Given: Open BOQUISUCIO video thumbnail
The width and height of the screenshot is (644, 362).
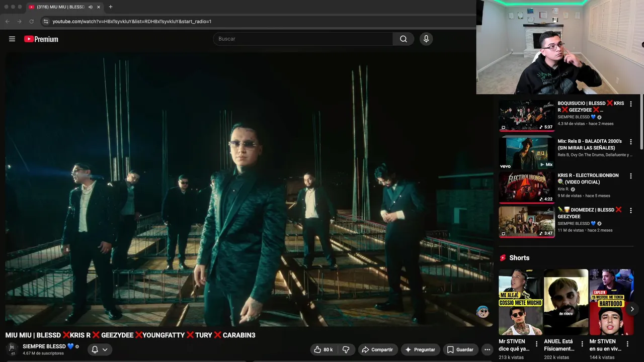Looking at the screenshot, I should pos(526,115).
